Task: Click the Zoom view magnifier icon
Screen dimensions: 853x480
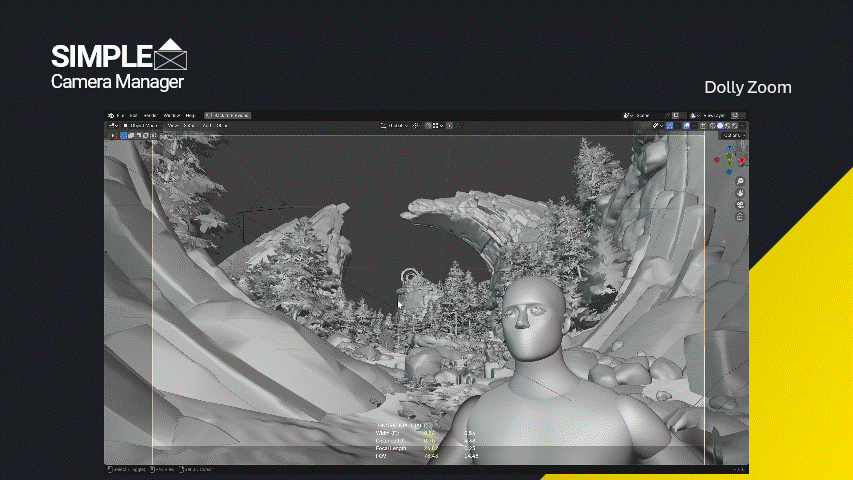Action: coord(740,181)
